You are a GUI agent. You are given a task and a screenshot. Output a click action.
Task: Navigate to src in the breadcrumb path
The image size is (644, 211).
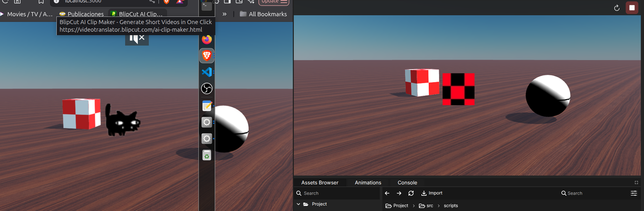click(426, 205)
